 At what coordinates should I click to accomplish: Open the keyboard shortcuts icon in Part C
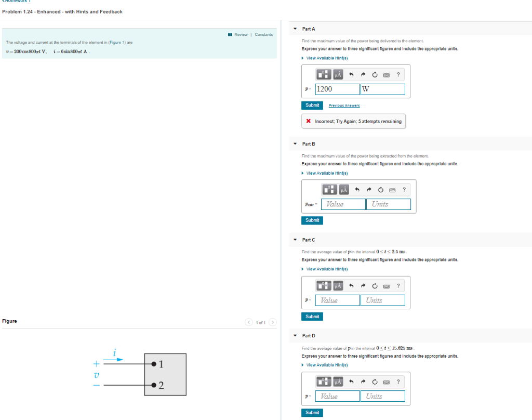(x=386, y=285)
